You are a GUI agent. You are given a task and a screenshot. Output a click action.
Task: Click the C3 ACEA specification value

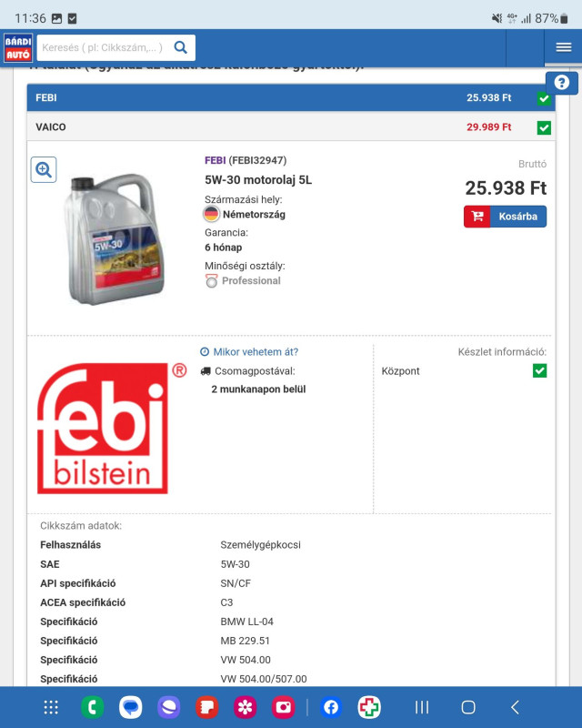(226, 602)
